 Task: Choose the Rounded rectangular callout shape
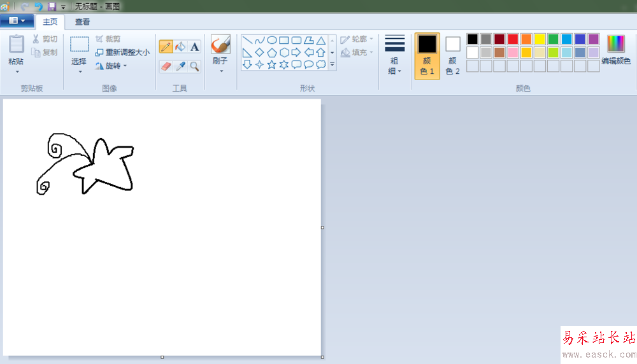pos(297,64)
